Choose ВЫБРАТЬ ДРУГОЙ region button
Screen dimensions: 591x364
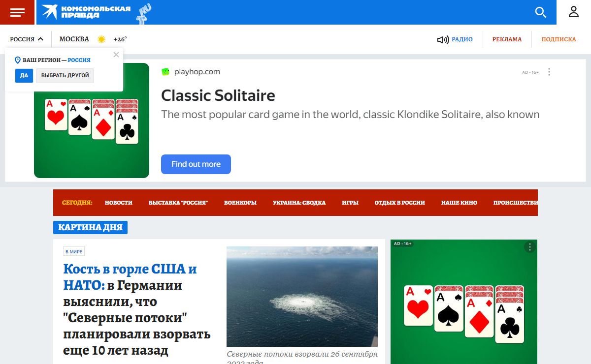click(65, 76)
